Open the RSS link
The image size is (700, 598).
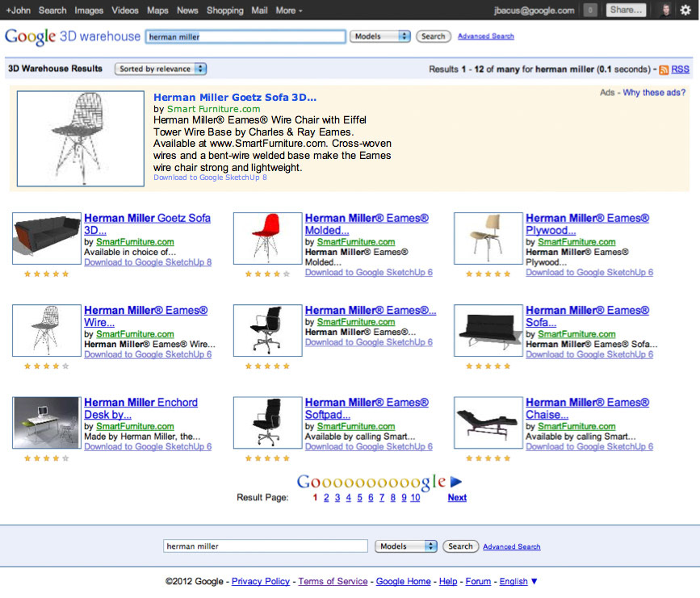click(x=680, y=69)
